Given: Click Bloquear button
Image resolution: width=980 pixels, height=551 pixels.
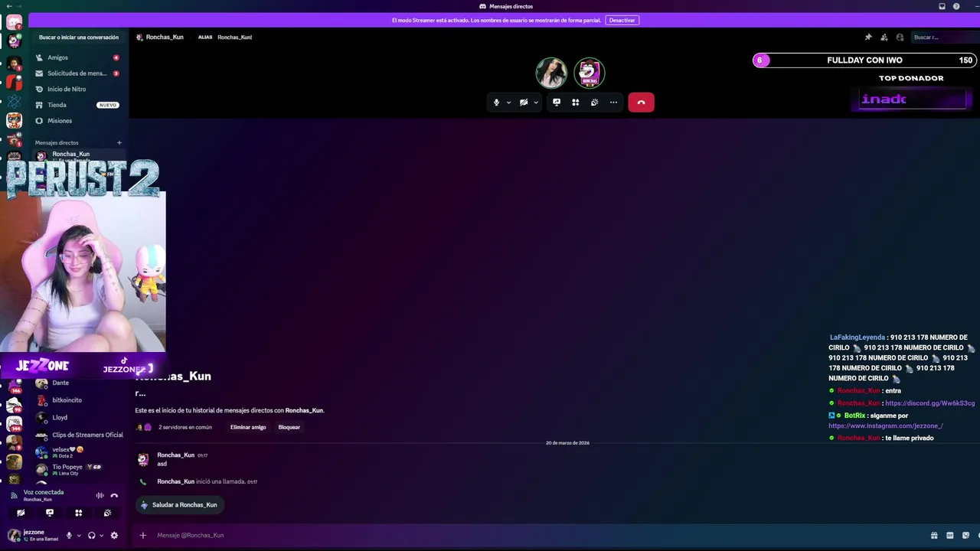Looking at the screenshot, I should tap(289, 427).
